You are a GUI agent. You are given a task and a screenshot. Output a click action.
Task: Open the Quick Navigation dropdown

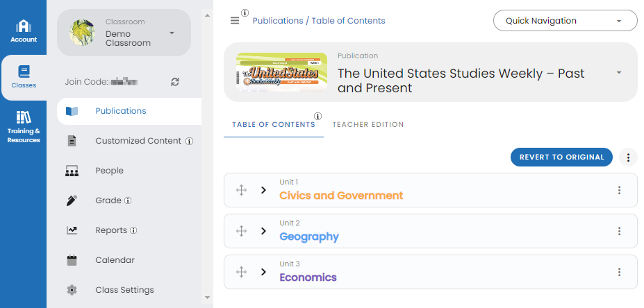tap(565, 21)
